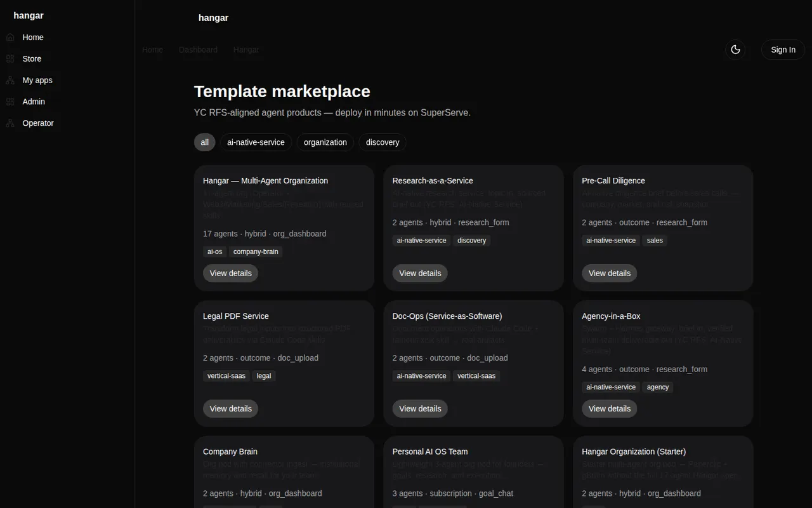Click the Store icon in sidebar
This screenshot has height=508, width=812.
point(10,59)
